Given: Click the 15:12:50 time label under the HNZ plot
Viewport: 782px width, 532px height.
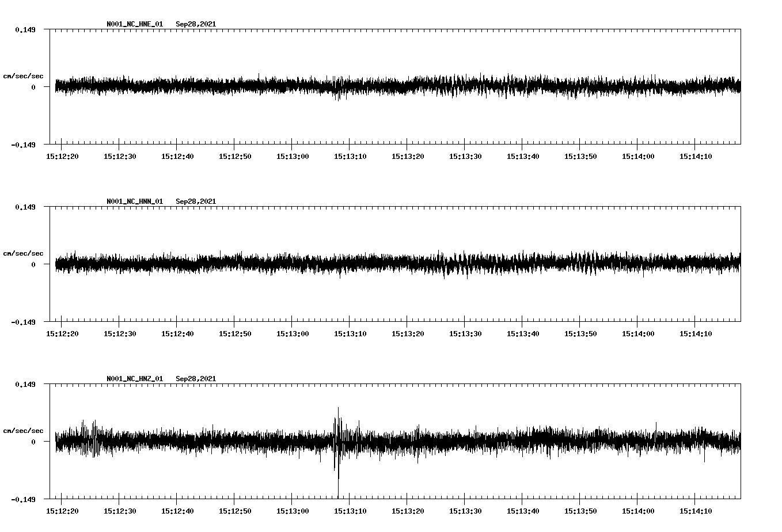Looking at the screenshot, I should click(x=235, y=511).
